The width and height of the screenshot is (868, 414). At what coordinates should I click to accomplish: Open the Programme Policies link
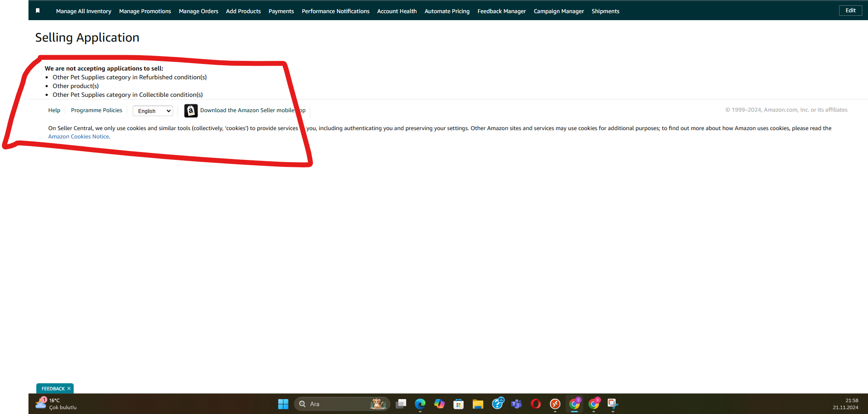tap(96, 110)
